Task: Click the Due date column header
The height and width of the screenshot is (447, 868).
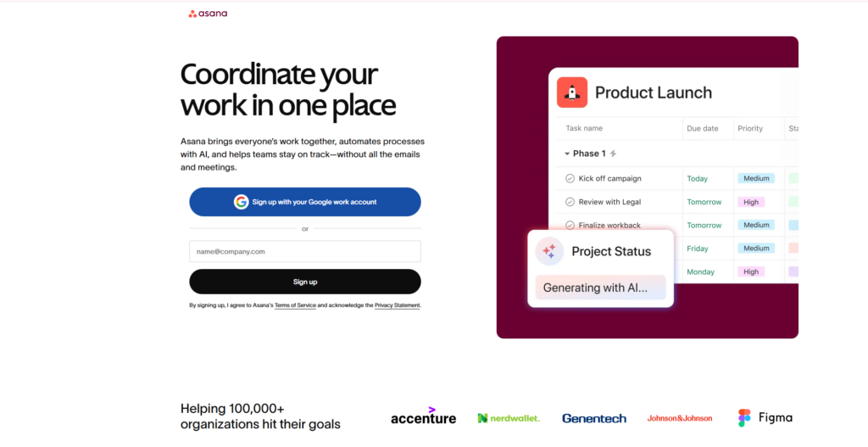Action: tap(703, 129)
